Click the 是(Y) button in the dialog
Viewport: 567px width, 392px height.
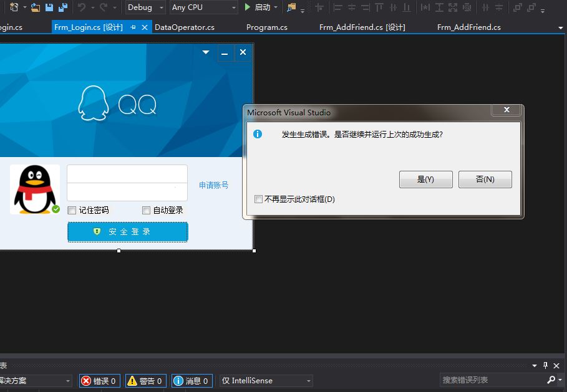click(425, 179)
